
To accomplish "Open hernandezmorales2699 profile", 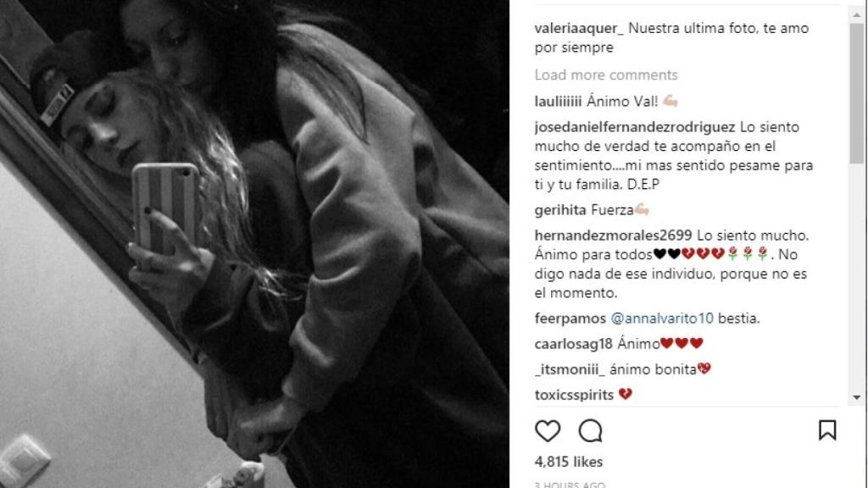I will [x=614, y=236].
